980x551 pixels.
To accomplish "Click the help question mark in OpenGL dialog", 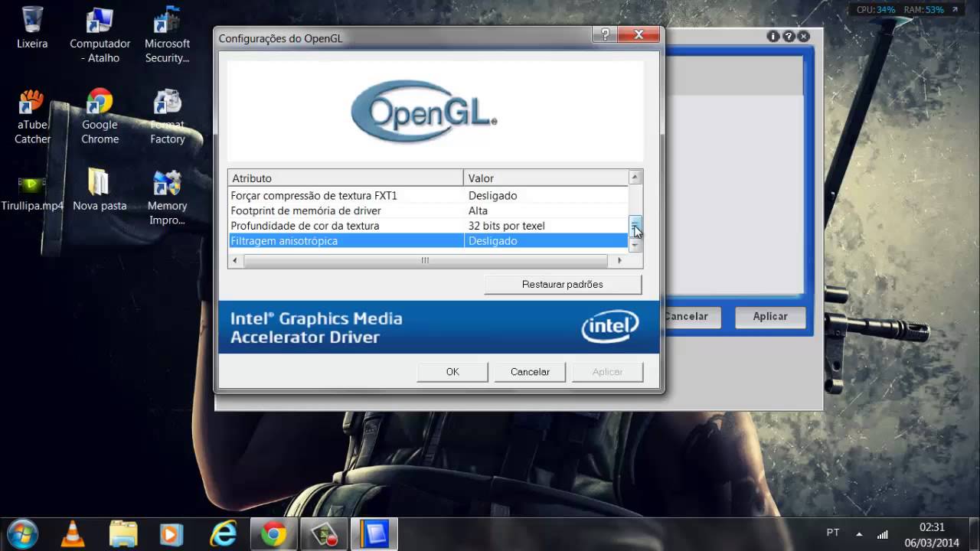I will [605, 34].
